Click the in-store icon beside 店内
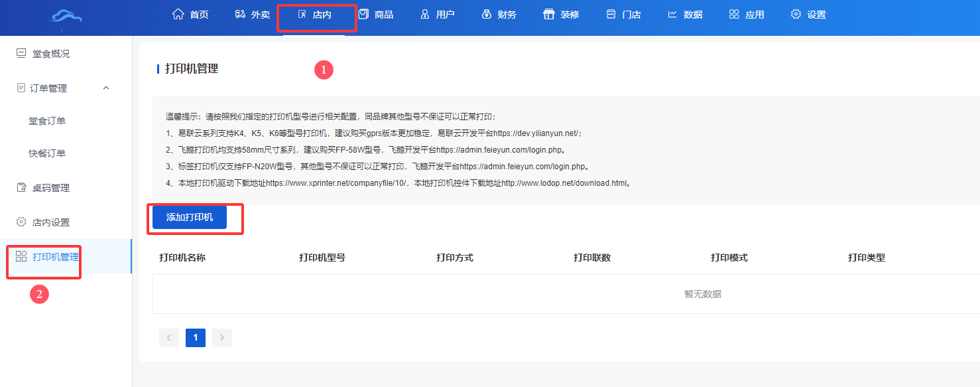The image size is (980, 387). (302, 14)
